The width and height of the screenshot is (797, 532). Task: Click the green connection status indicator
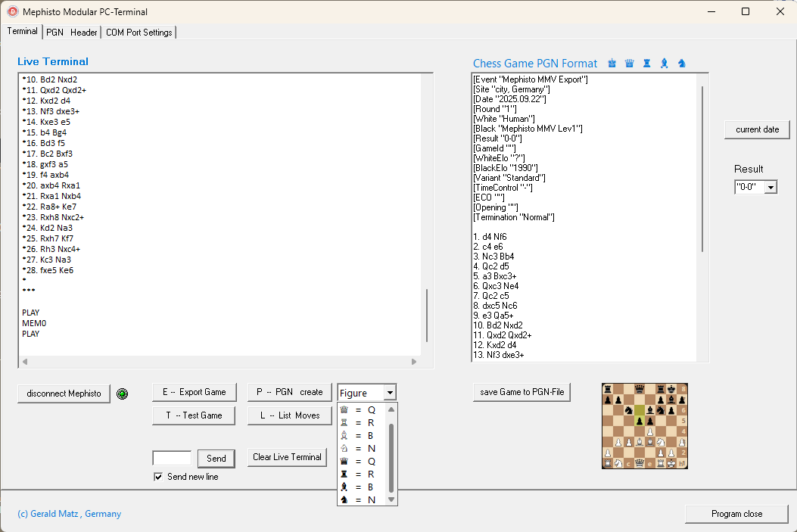click(x=122, y=394)
